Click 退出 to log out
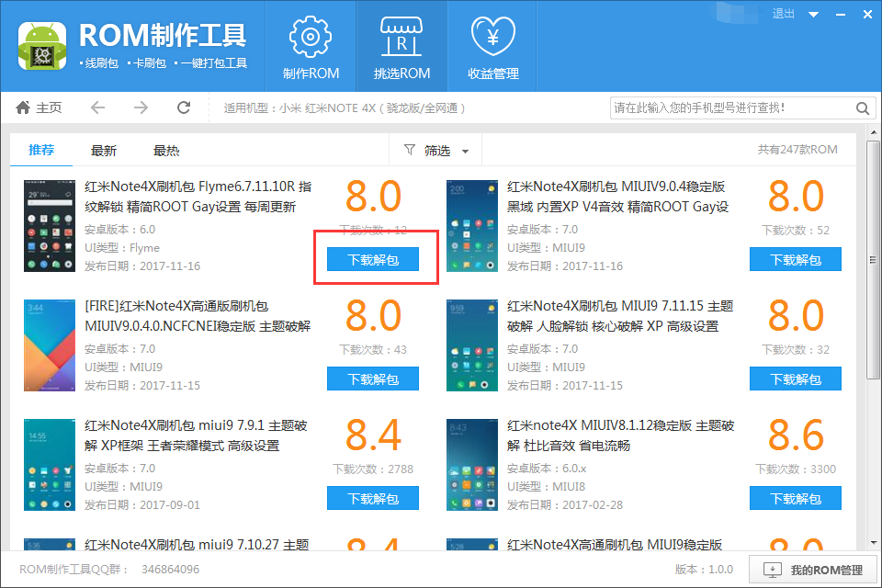The image size is (882, 588). (782, 14)
